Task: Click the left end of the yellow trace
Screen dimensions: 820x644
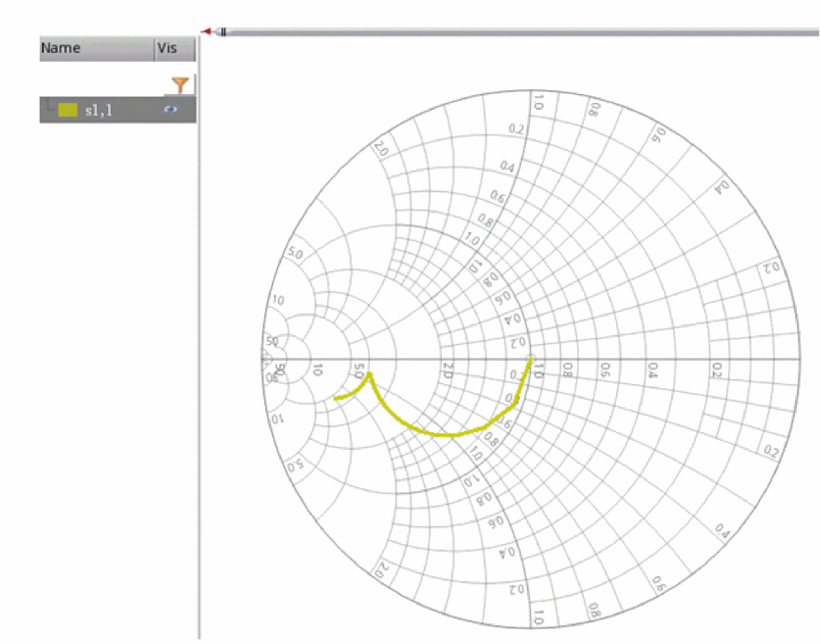Action: pyautogui.click(x=336, y=399)
